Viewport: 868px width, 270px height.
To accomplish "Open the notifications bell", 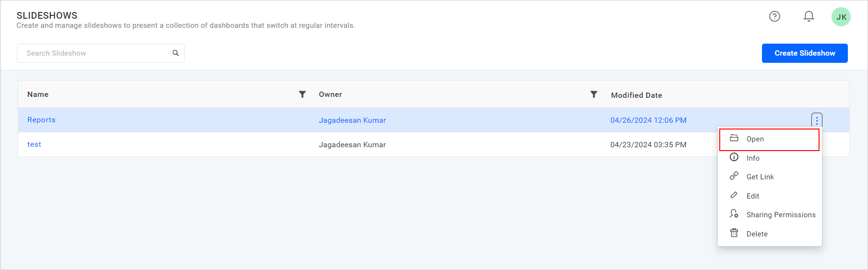I will (809, 16).
